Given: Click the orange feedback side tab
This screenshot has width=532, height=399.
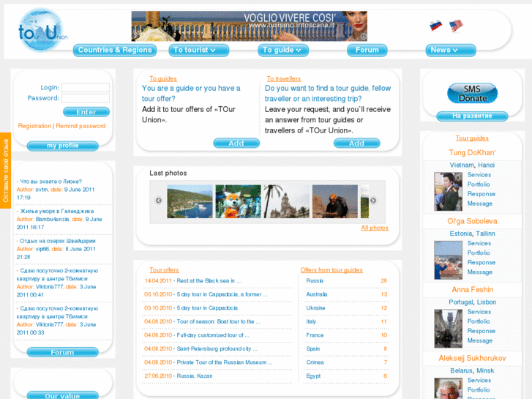Looking at the screenshot, I should (x=5, y=171).
